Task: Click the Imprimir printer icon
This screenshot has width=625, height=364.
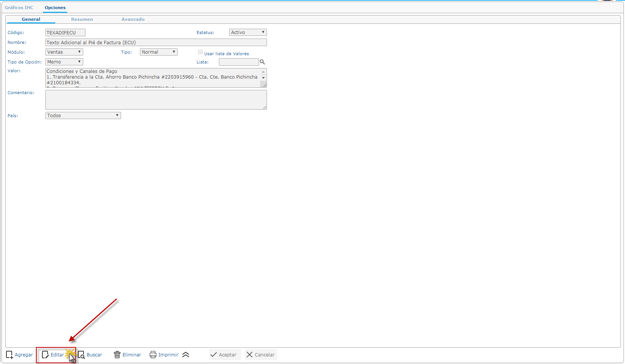Action: coord(153,355)
